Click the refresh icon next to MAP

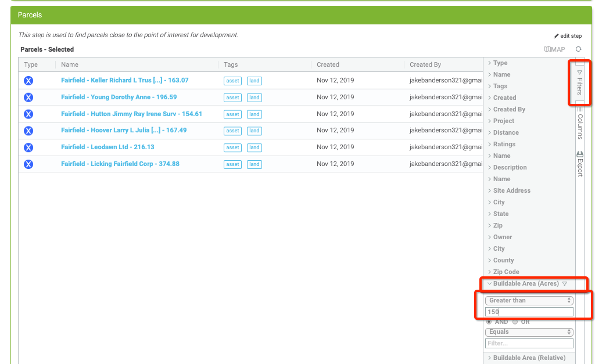pos(578,49)
